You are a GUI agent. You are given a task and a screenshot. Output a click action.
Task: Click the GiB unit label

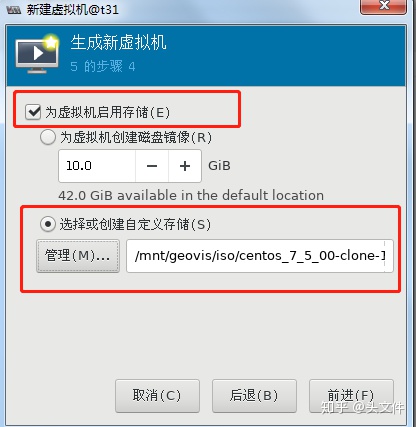[x=219, y=166]
